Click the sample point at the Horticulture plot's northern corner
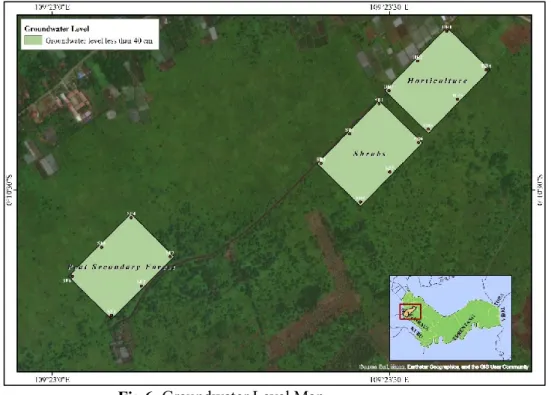Viewport: 551px width, 395px height. (x=447, y=30)
